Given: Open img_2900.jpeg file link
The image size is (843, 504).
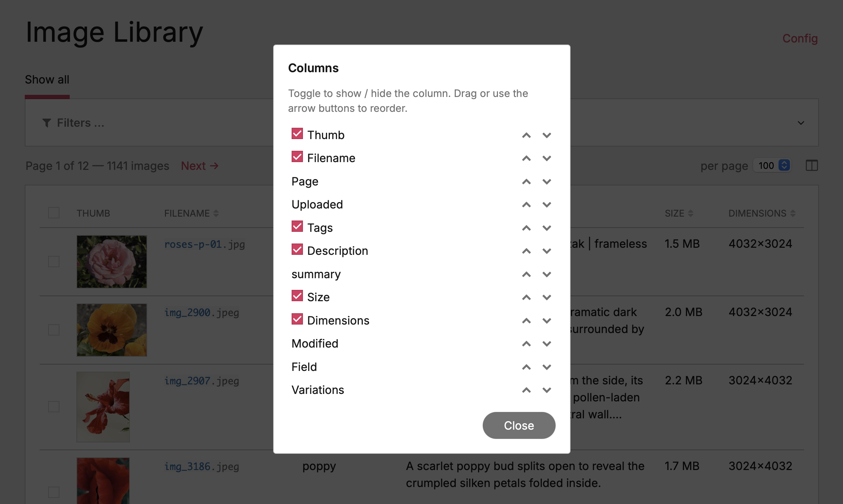Looking at the screenshot, I should [x=202, y=313].
